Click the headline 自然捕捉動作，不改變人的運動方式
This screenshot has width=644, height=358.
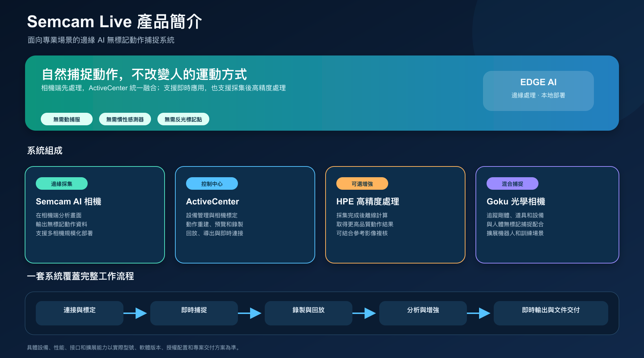click(144, 74)
